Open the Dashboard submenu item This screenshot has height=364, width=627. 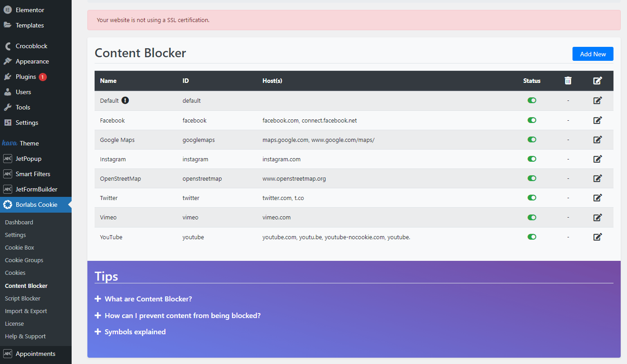19,222
